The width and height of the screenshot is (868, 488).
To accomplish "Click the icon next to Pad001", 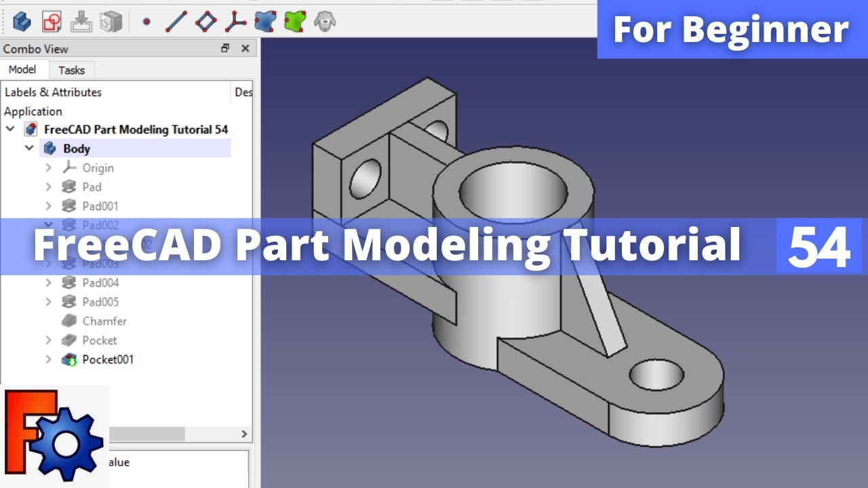I will pos(68,205).
